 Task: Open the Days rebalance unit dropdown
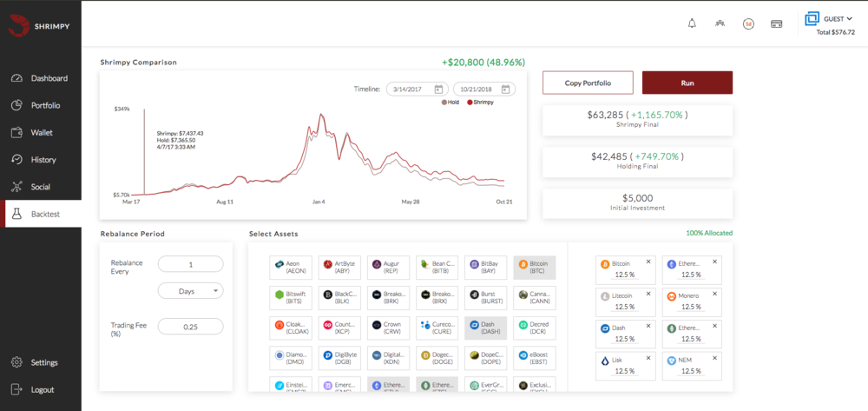[190, 291]
